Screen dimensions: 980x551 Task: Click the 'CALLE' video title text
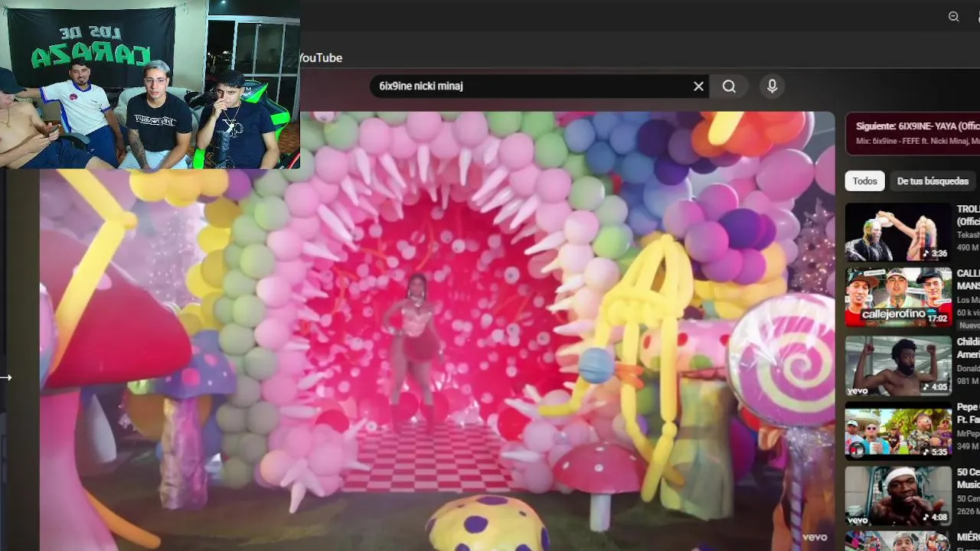968,279
